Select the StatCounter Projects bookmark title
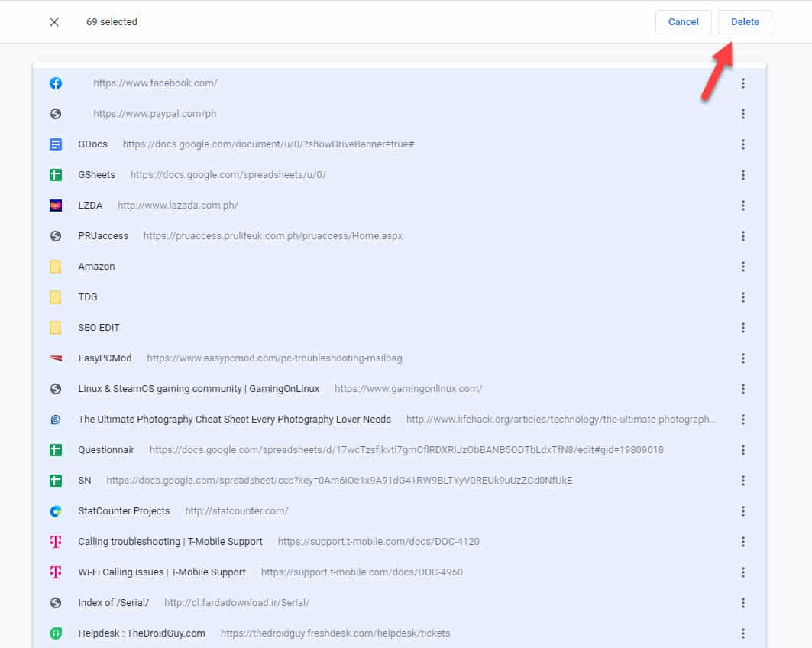The height and width of the screenshot is (648, 812). (124, 511)
